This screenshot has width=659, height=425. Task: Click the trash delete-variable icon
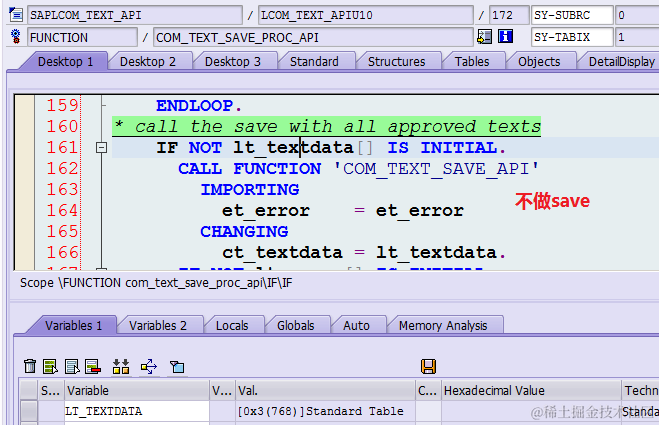[30, 366]
